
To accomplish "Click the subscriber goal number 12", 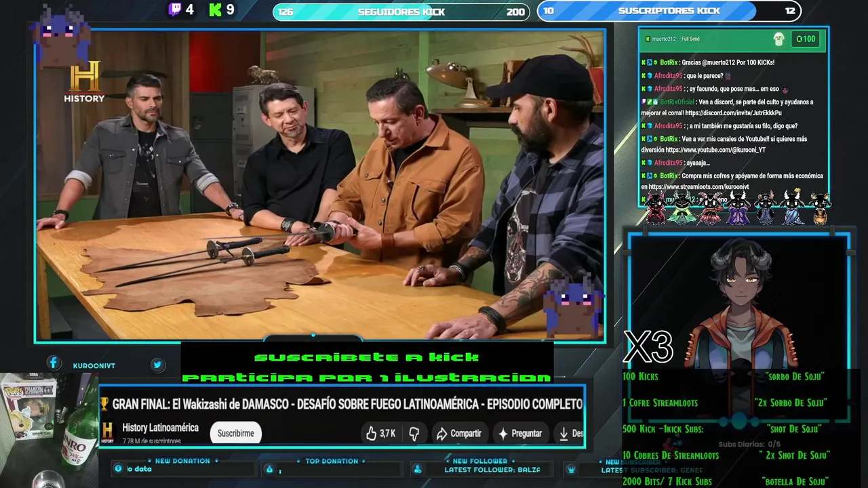I will (x=790, y=11).
